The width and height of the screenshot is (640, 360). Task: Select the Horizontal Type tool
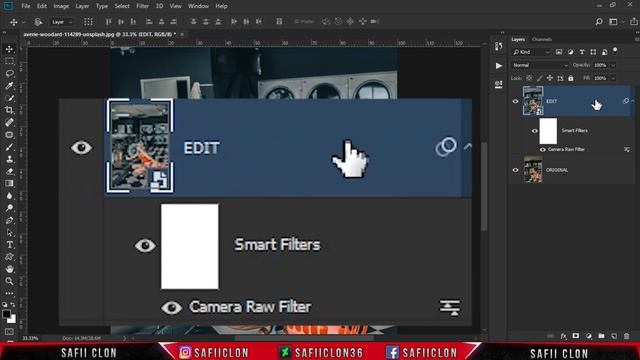[9, 245]
